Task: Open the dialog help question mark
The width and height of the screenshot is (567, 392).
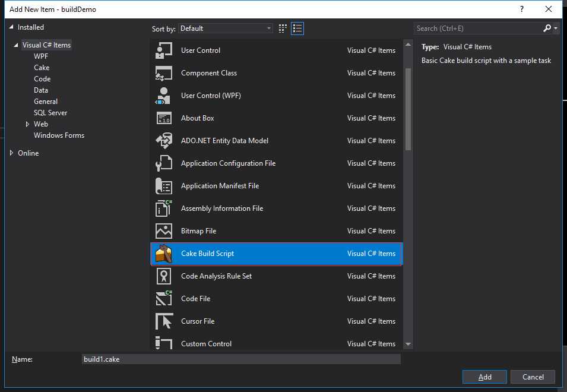Action: [x=522, y=9]
